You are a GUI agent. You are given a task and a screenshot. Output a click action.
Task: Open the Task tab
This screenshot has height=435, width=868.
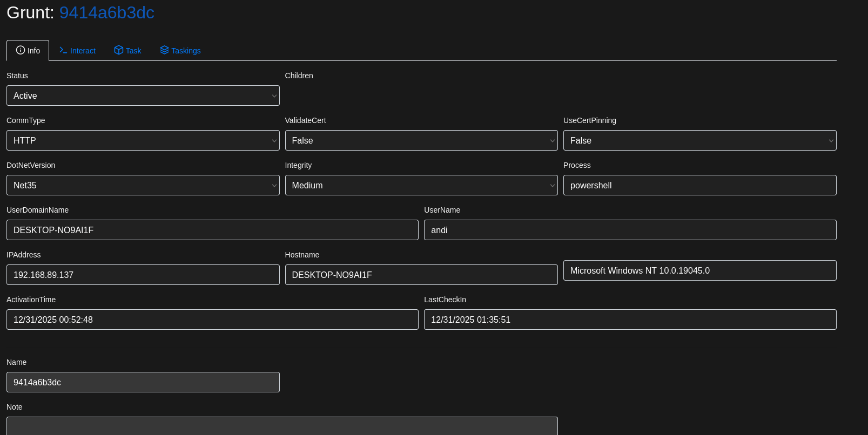[x=127, y=51]
